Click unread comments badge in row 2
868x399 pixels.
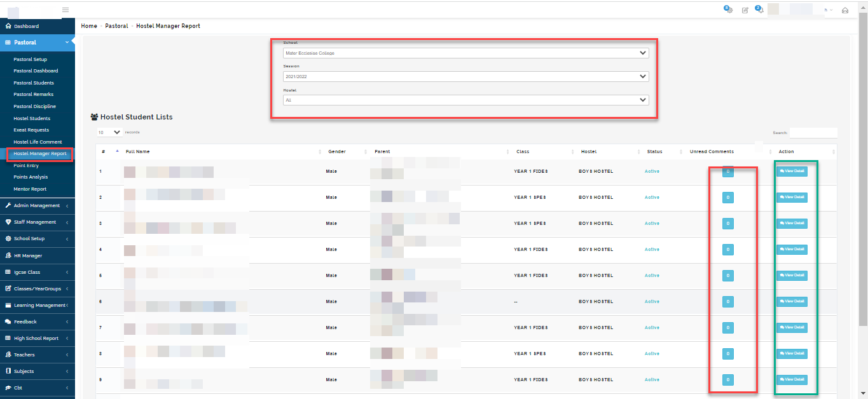point(728,198)
